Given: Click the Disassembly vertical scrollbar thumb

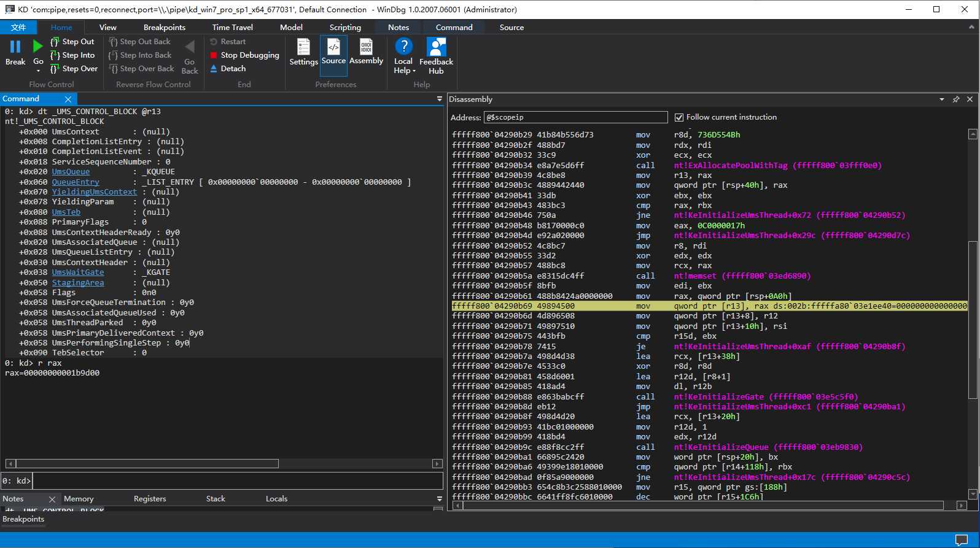Looking at the screenshot, I should tap(973, 320).
